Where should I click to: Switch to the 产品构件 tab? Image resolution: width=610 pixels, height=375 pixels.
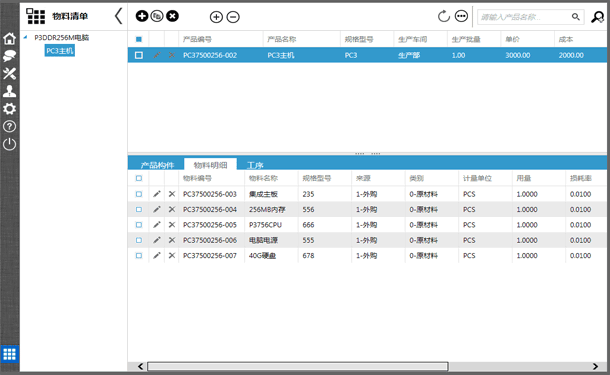tap(157, 165)
